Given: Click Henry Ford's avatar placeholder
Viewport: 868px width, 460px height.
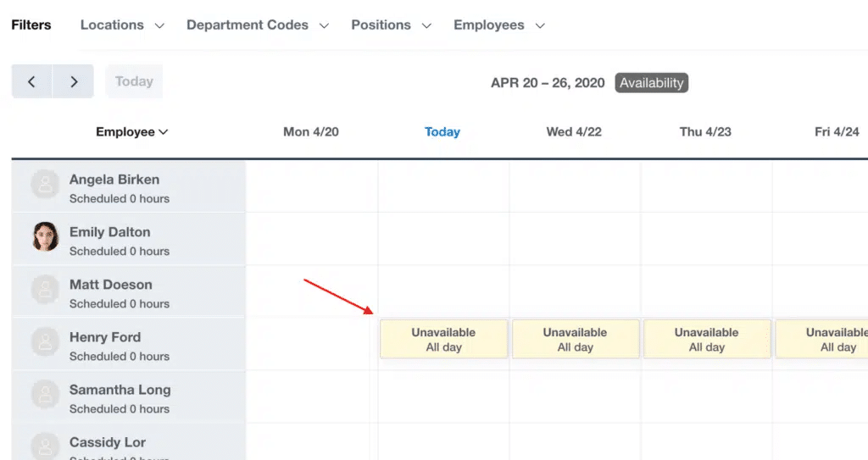Looking at the screenshot, I should click(46, 342).
